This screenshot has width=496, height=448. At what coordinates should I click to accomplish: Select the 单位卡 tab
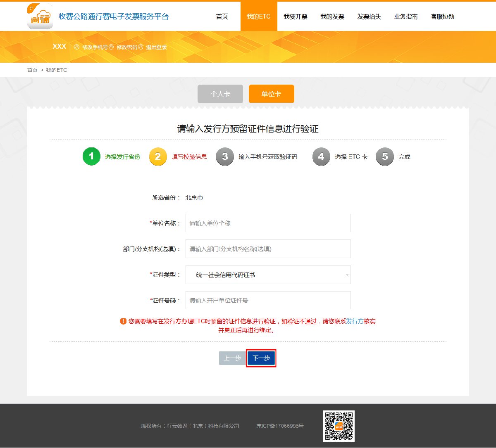tap(271, 94)
